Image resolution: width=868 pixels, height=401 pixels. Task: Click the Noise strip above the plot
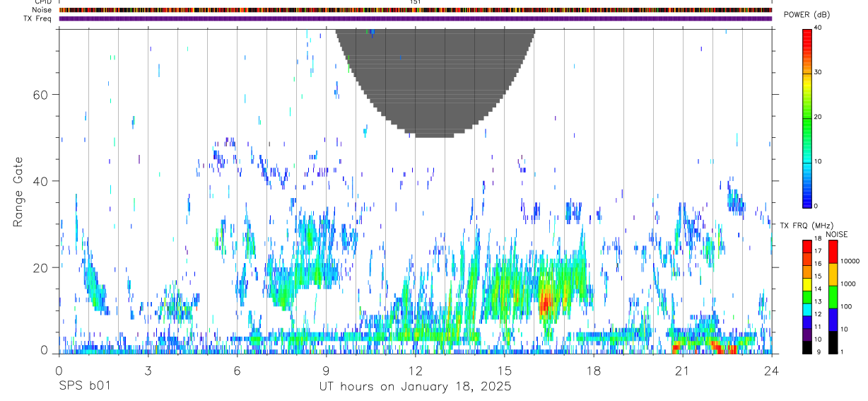coord(415,10)
